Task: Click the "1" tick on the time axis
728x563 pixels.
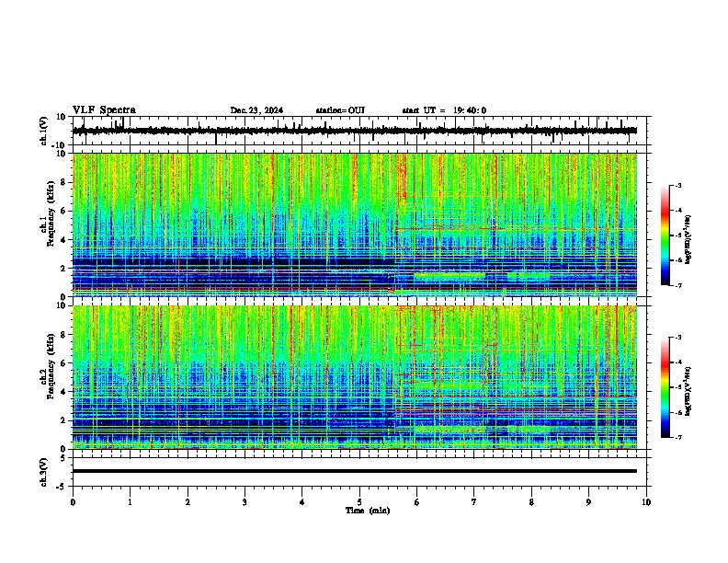Action: coord(130,502)
